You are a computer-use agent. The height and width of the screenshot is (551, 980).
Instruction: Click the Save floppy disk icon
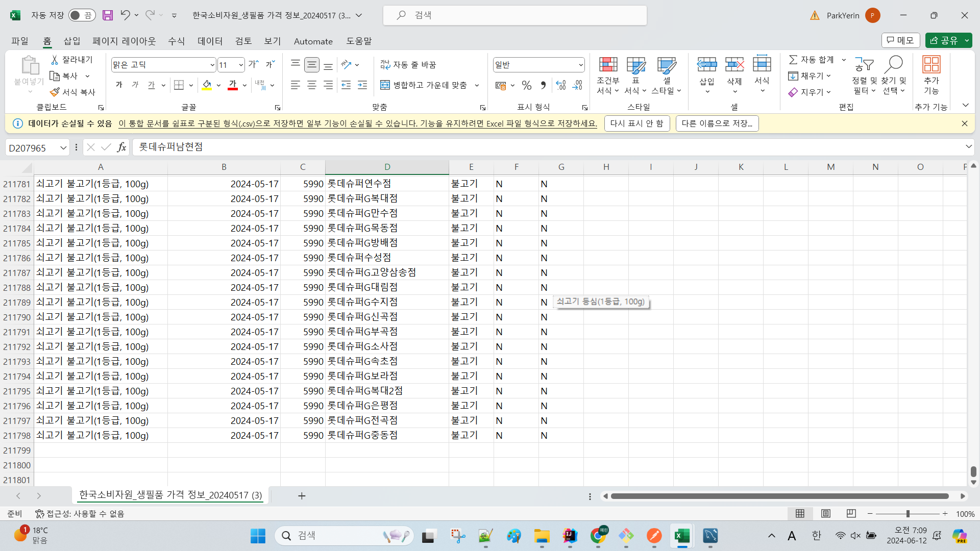pos(107,15)
